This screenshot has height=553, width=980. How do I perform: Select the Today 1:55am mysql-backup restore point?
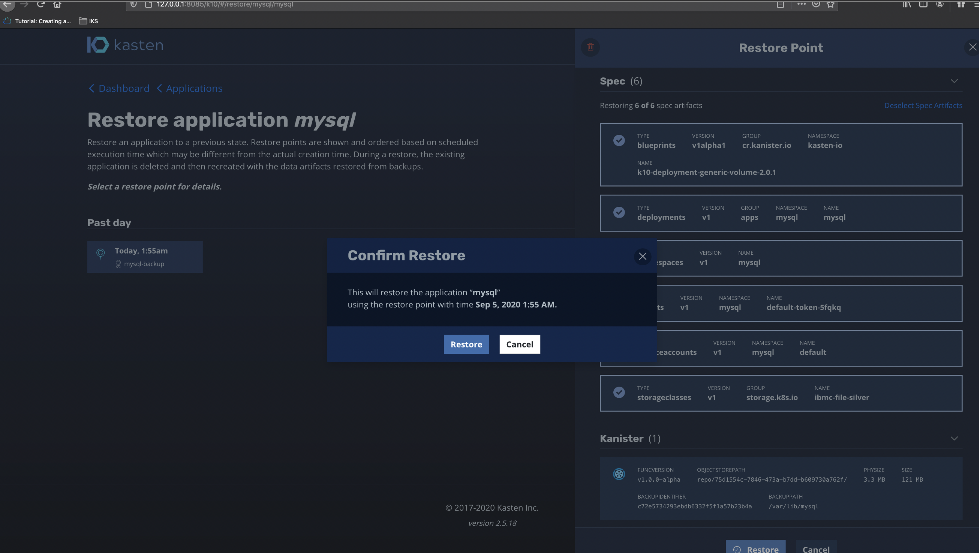pos(145,257)
